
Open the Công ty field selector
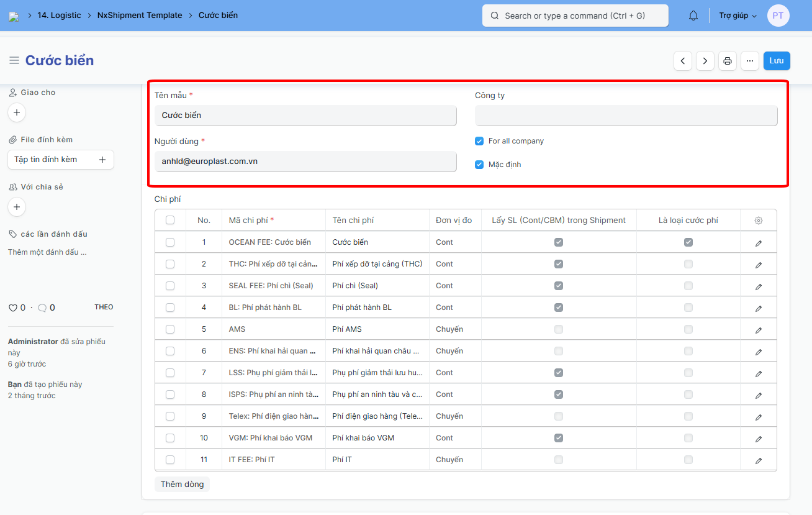point(626,116)
